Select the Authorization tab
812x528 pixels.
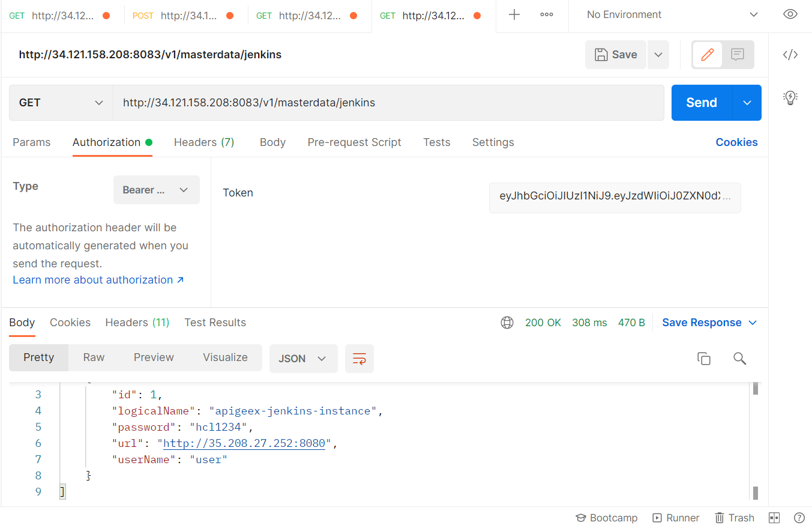pos(112,142)
